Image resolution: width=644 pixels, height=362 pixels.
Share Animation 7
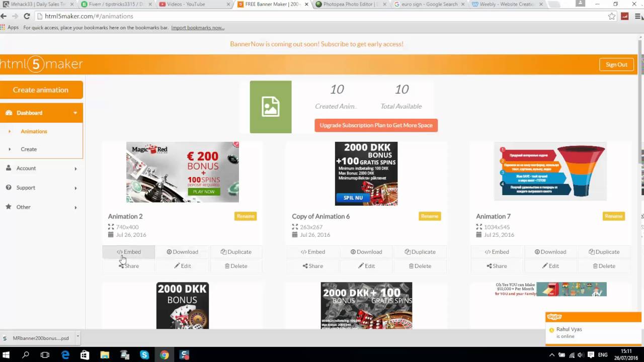(x=497, y=266)
